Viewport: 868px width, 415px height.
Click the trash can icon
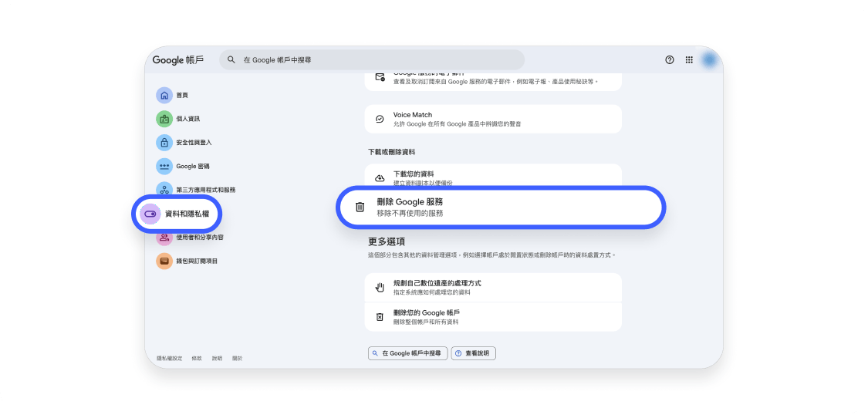(x=360, y=207)
